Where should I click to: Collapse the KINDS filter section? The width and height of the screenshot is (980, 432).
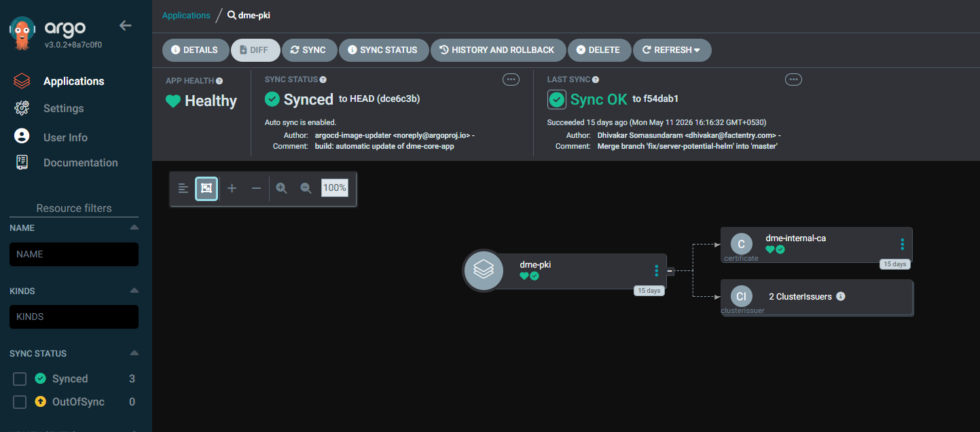pyautogui.click(x=134, y=291)
